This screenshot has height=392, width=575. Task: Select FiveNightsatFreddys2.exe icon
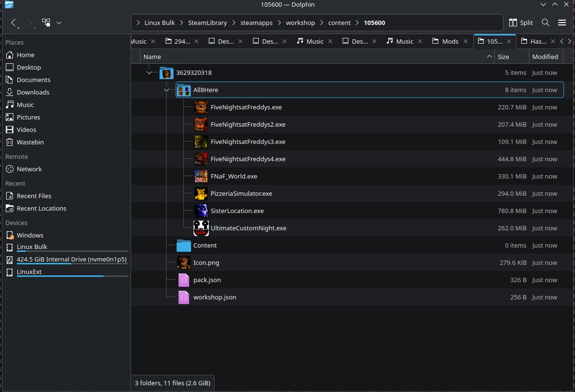[x=201, y=124]
